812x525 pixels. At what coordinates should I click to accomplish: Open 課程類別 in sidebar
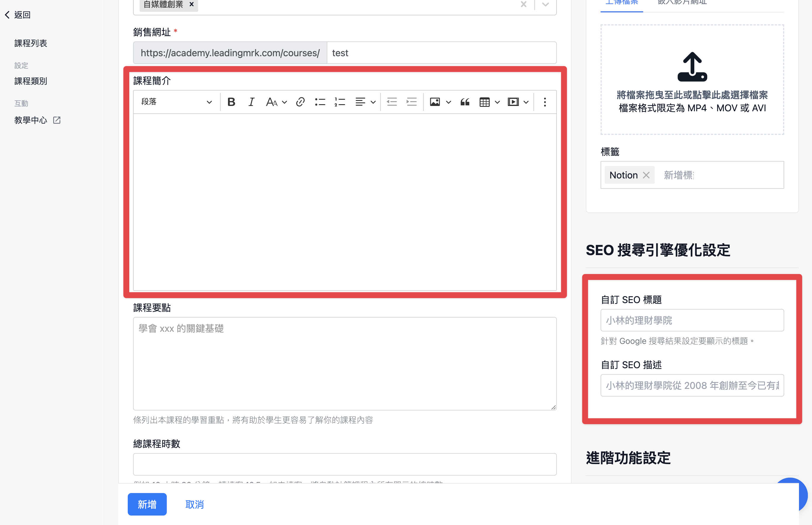click(31, 81)
